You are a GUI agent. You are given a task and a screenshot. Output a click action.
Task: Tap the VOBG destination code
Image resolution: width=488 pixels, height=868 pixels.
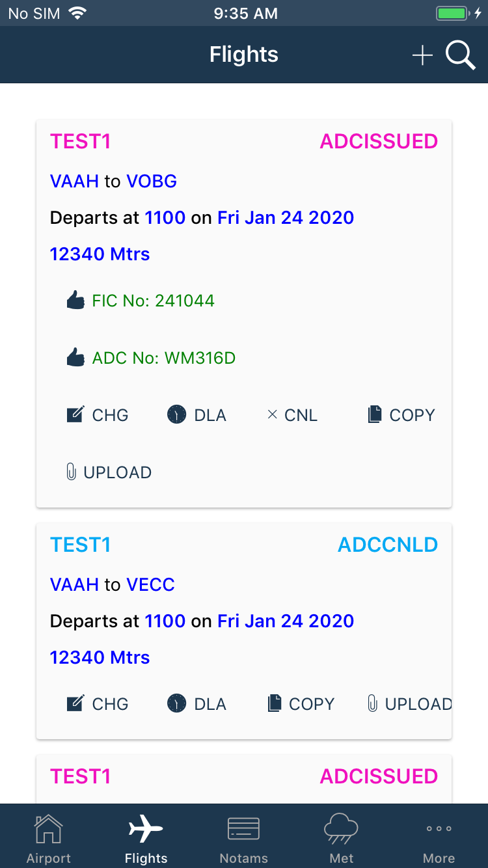[x=152, y=181]
